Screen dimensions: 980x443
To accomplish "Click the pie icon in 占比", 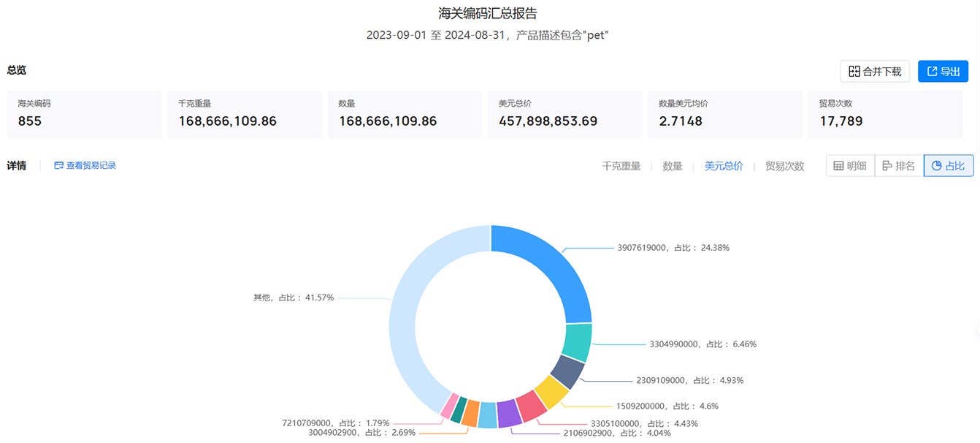I will tap(937, 166).
